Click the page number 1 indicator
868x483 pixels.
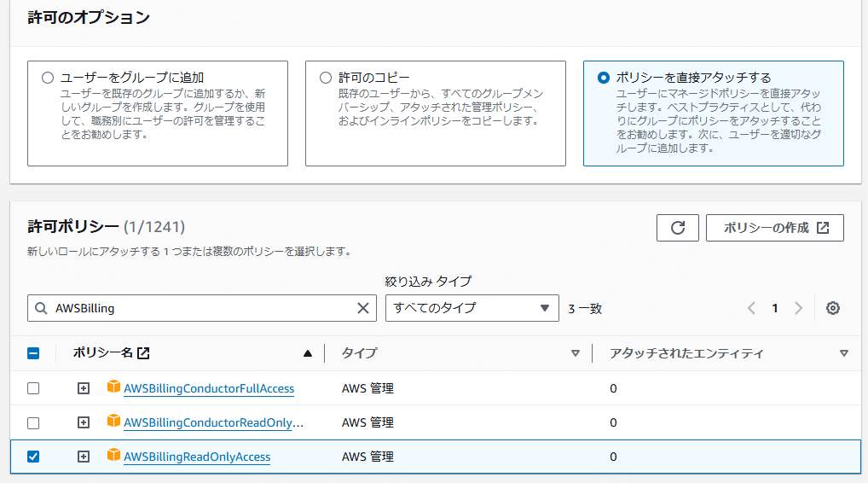pos(775,308)
